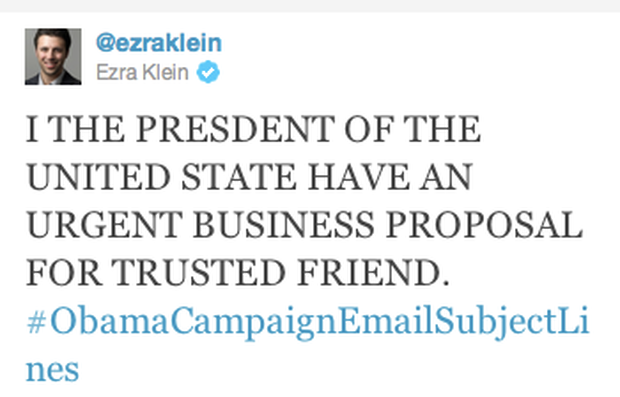
Task: Click Ezra Klein's profile photo
Action: pos(53,57)
